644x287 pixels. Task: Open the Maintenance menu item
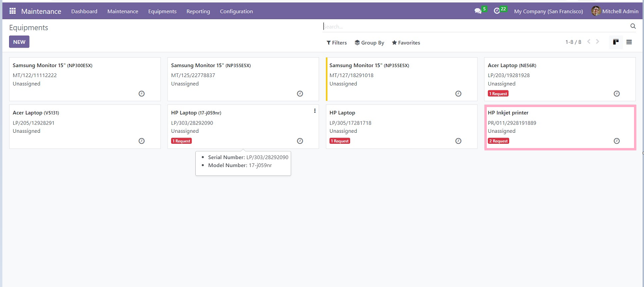(x=123, y=11)
